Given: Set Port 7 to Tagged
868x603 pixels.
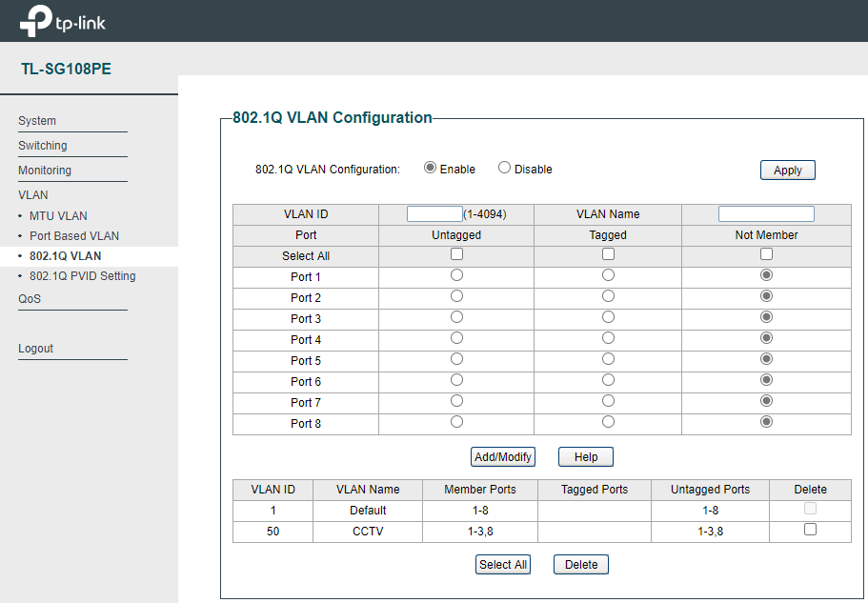Looking at the screenshot, I should coord(609,401).
